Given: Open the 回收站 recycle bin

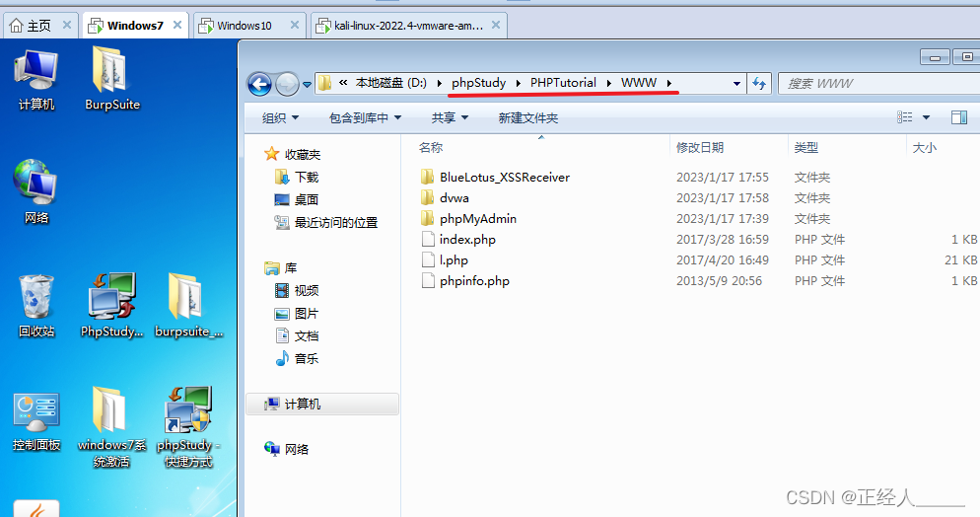Looking at the screenshot, I should 36,306.
